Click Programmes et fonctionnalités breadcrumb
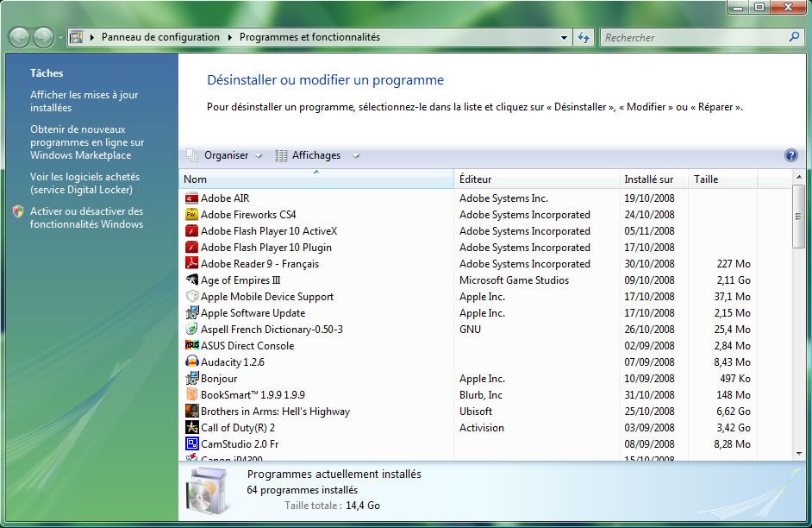This screenshot has width=812, height=528. (x=309, y=37)
